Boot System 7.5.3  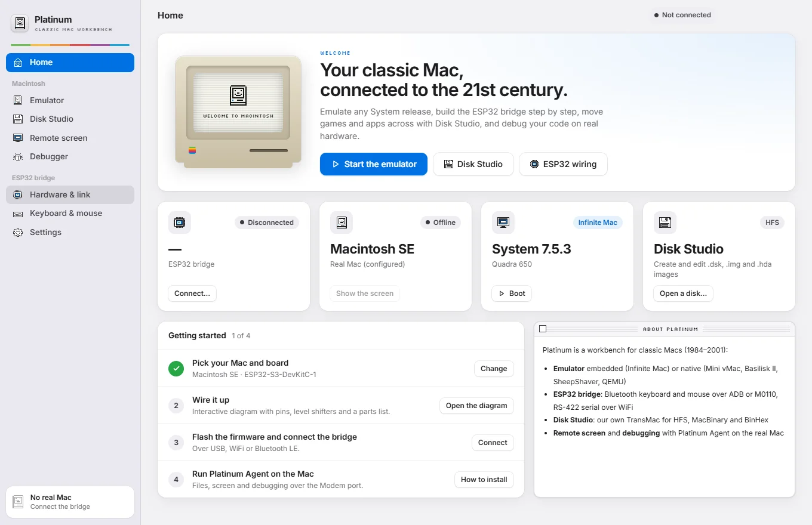512,294
